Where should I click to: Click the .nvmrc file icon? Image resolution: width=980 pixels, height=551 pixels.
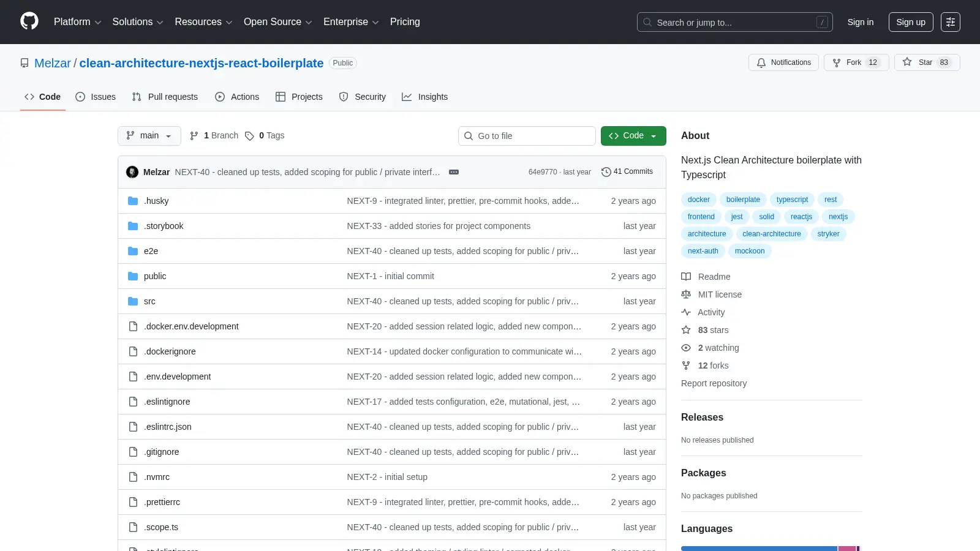tap(133, 477)
